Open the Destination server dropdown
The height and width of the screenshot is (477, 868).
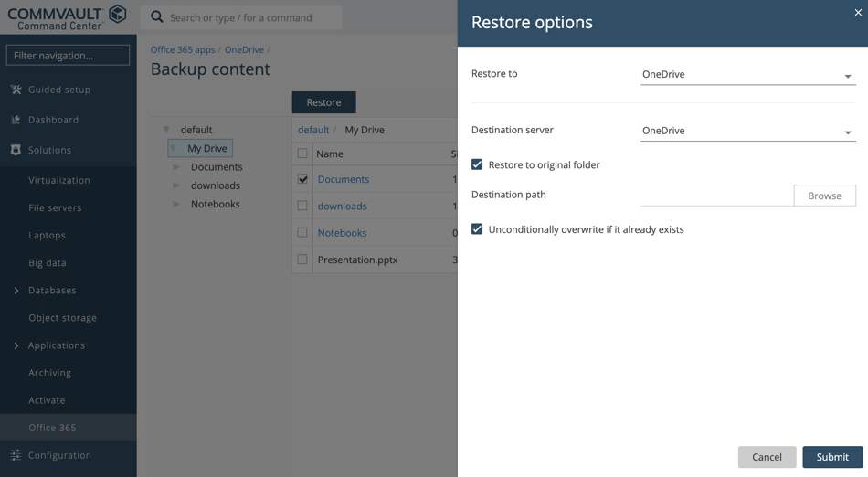tap(748, 132)
